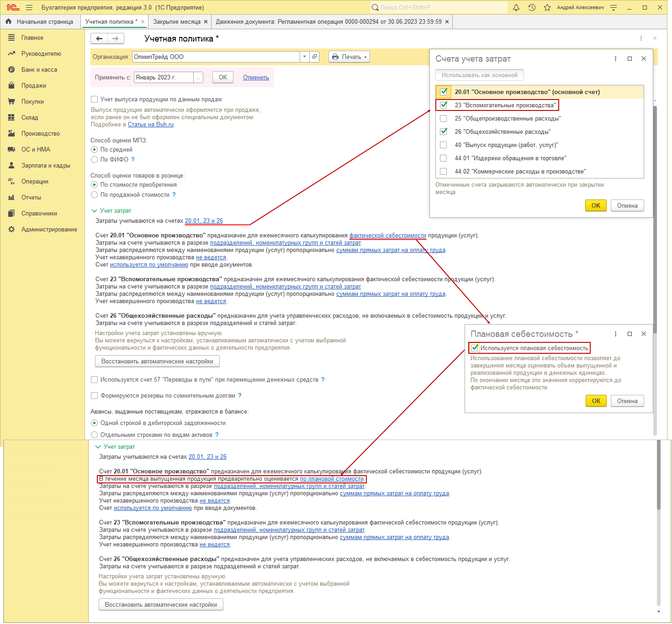
Task: Click the Поиск search field
Action: (x=439, y=7)
